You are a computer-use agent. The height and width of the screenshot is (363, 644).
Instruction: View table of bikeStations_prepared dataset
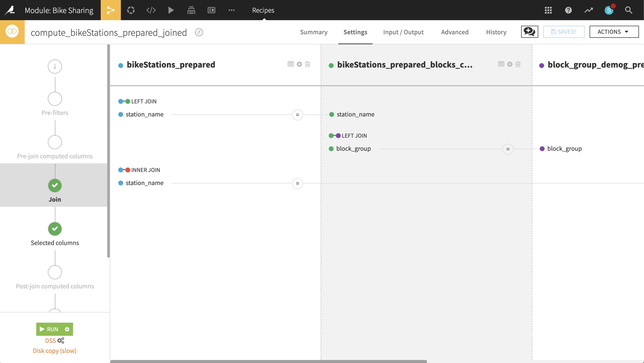coord(291,64)
